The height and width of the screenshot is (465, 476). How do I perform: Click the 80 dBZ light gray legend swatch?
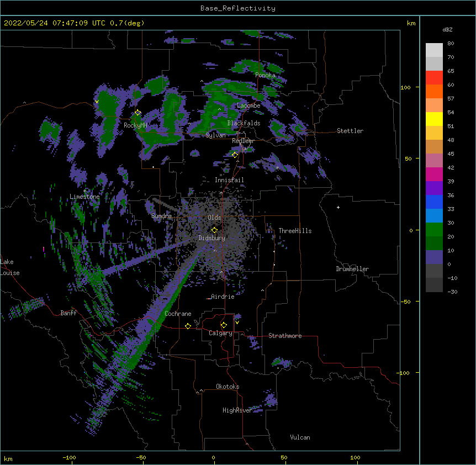click(x=434, y=50)
